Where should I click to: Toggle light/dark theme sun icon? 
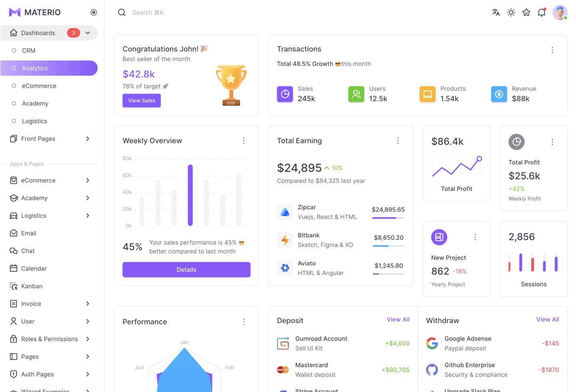(511, 12)
